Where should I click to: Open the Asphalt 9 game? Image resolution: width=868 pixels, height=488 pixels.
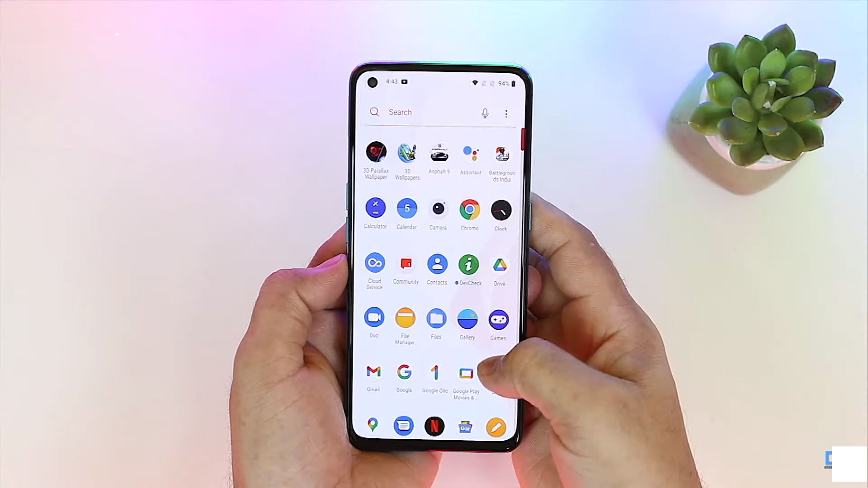(x=439, y=153)
